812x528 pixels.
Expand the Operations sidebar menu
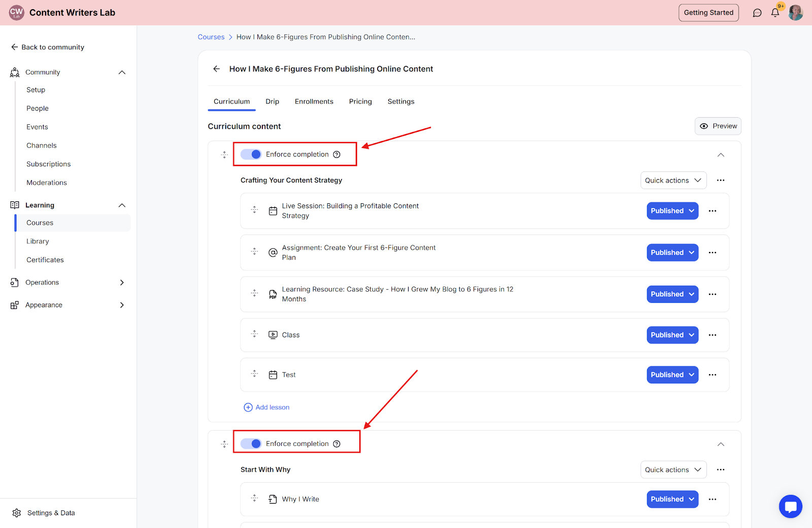point(122,283)
